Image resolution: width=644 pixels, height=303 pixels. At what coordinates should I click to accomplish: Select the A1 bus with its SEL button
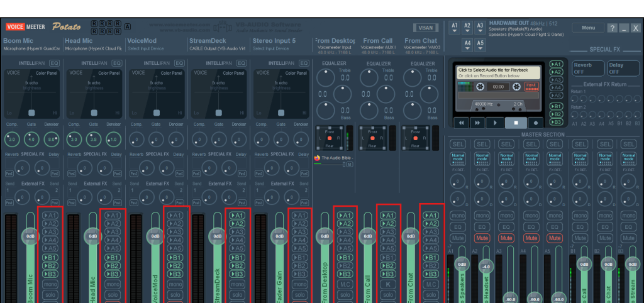458,144
